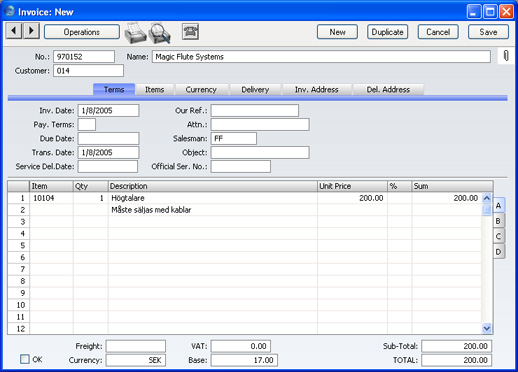The image size is (518, 372).
Task: Select row number 12 in grid
Action: point(19,329)
